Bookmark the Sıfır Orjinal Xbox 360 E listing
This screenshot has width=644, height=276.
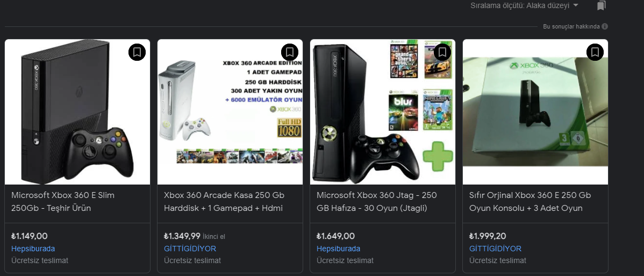tap(595, 52)
